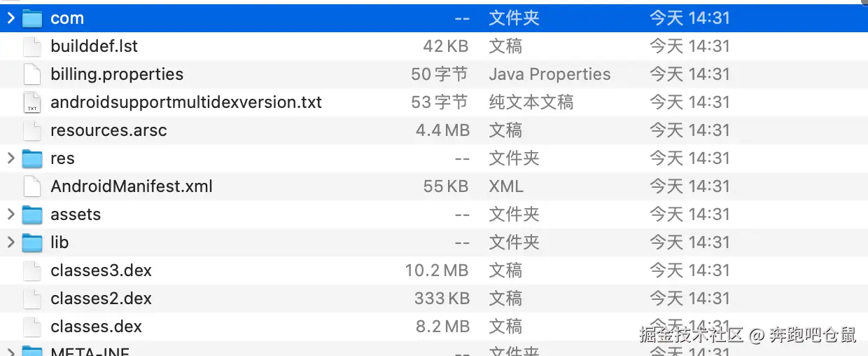The height and width of the screenshot is (356, 868).
Task: Select the AndroidManifest.xml file name
Action: [132, 186]
